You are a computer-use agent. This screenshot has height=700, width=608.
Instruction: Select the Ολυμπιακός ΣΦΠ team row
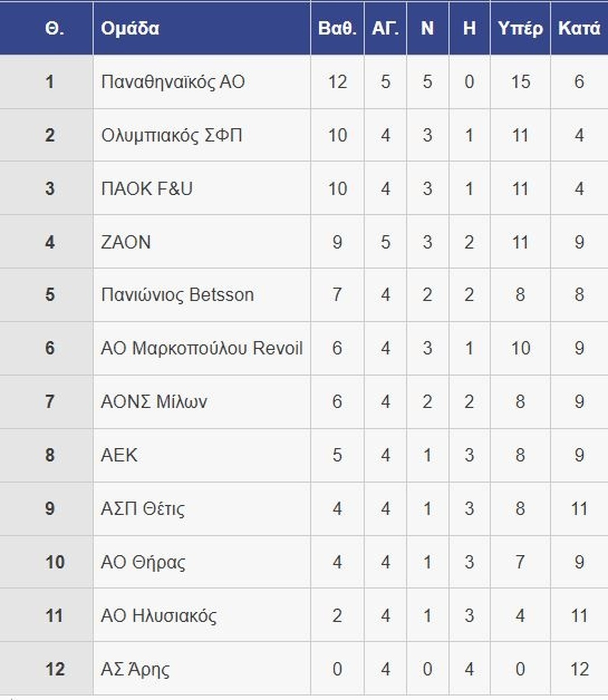171,136
